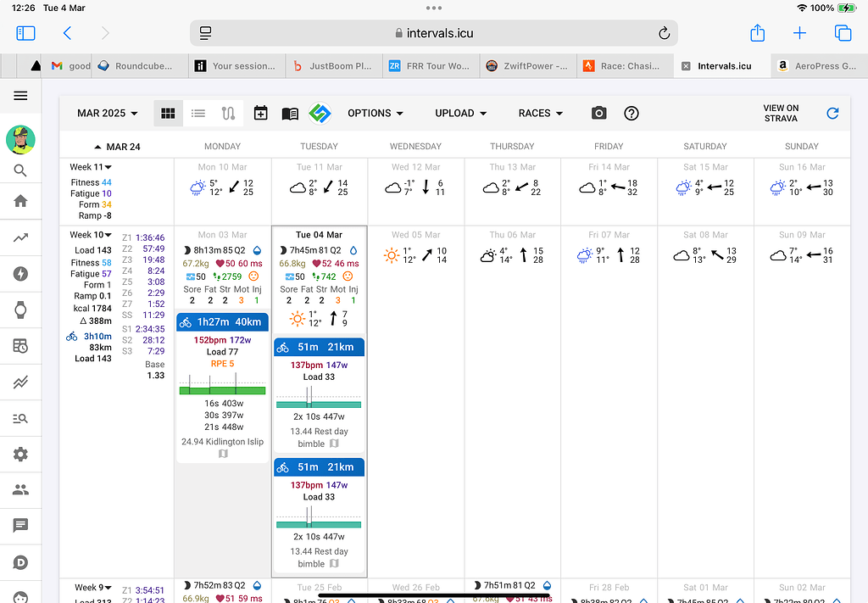This screenshot has width=868, height=603.
Task: Open the diary book icon
Action: (288, 113)
